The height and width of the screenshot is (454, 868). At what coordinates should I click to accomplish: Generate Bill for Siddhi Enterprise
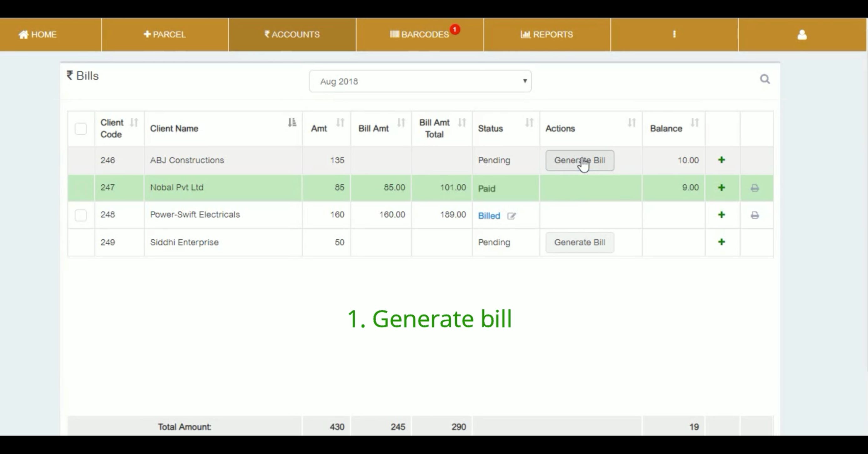(580, 242)
